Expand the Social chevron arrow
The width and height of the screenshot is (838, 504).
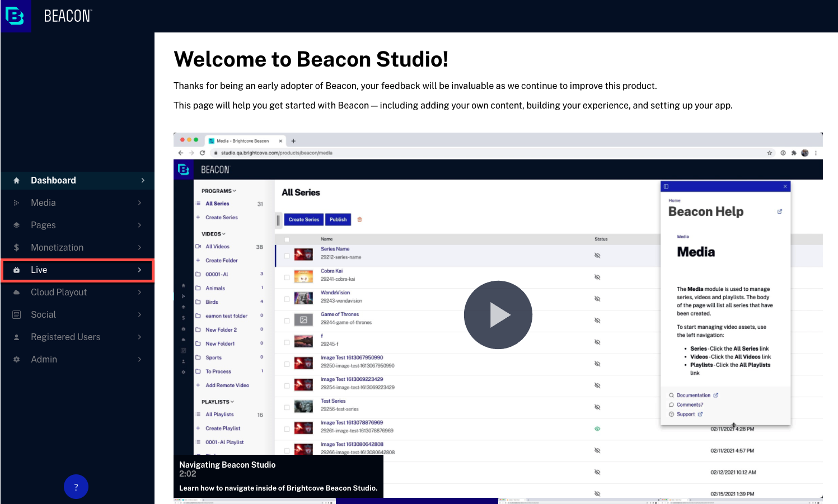point(139,314)
